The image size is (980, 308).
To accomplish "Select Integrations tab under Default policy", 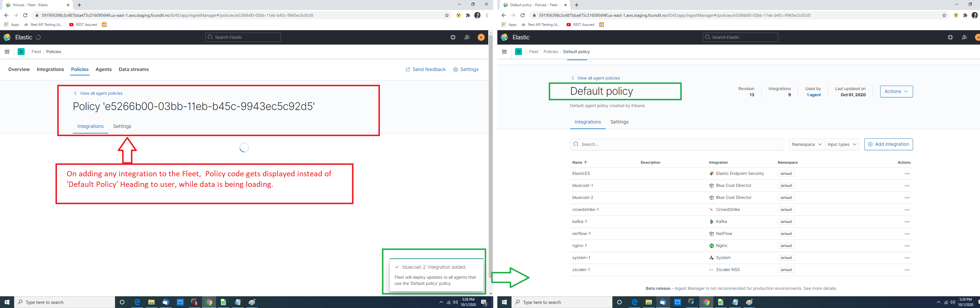I will [588, 122].
